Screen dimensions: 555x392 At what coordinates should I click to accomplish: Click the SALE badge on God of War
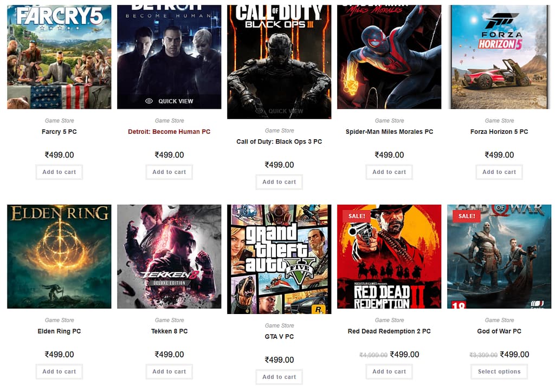tap(466, 215)
